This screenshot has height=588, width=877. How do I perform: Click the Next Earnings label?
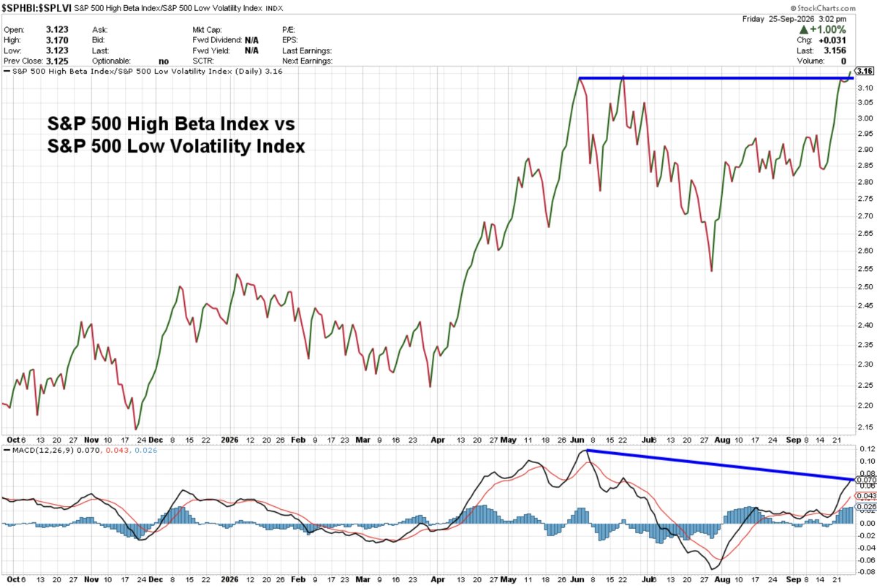click(308, 61)
